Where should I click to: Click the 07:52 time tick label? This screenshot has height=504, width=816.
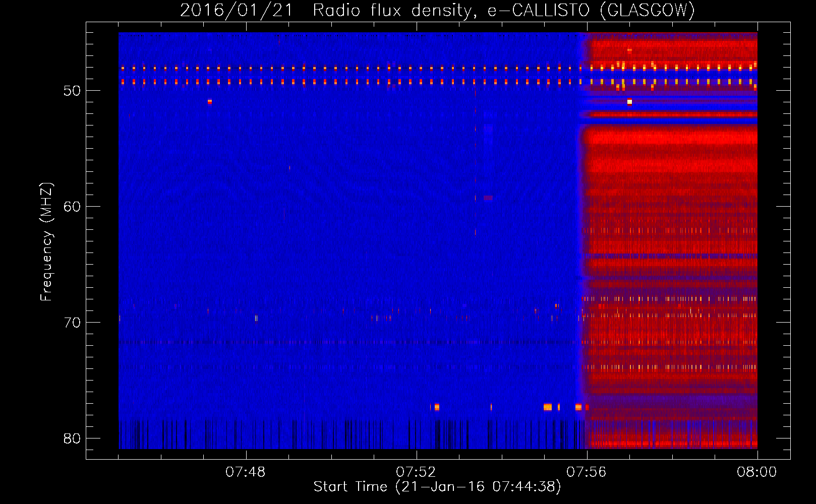[x=416, y=472]
